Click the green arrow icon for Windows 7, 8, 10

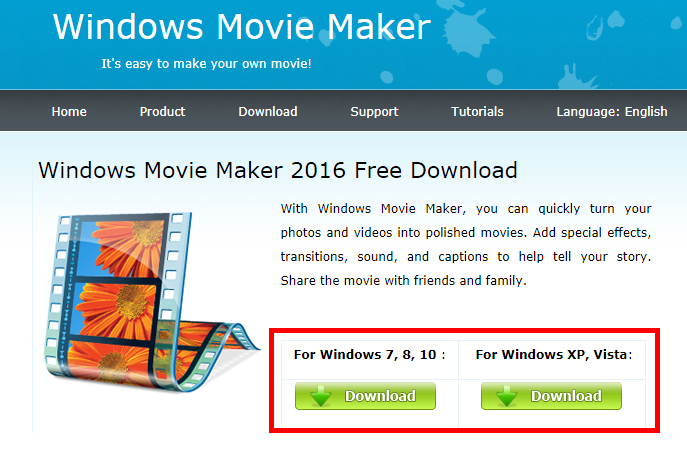pos(321,396)
